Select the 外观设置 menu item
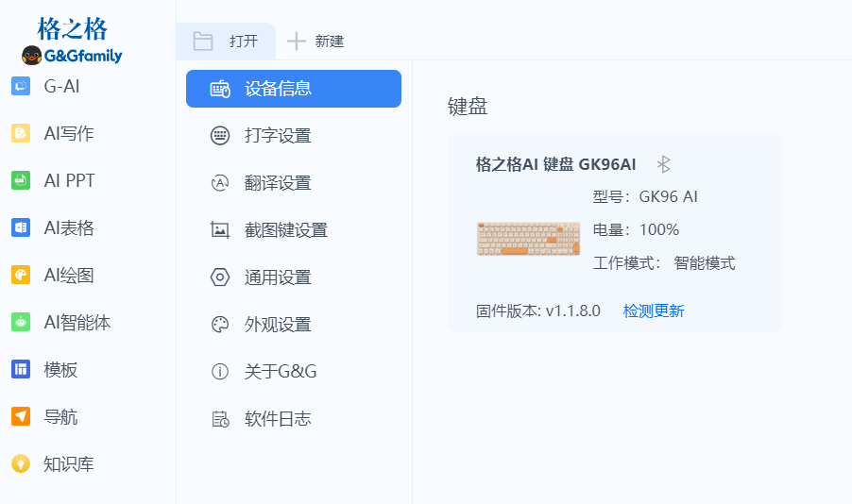Image resolution: width=852 pixels, height=504 pixels. pos(294,325)
